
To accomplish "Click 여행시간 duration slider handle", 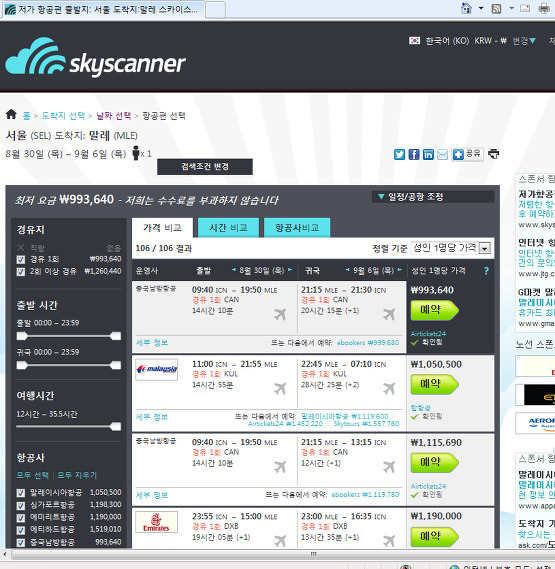I will tap(116, 427).
